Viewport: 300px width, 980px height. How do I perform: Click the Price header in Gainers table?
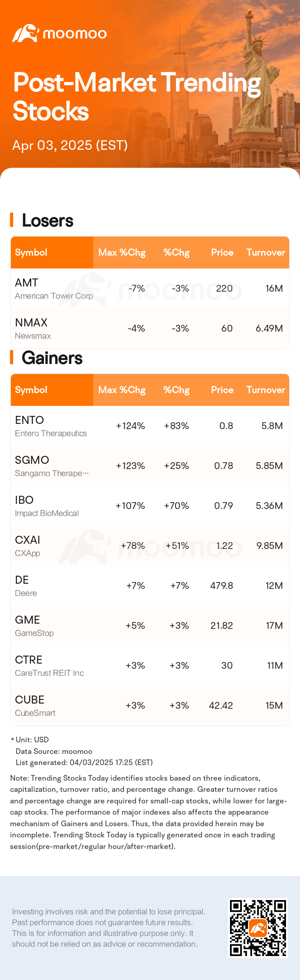pyautogui.click(x=222, y=390)
